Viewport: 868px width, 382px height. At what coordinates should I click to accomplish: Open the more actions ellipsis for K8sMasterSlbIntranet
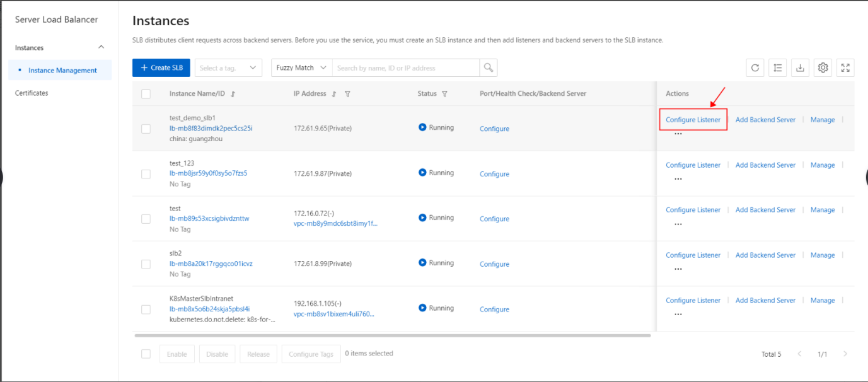(x=678, y=314)
